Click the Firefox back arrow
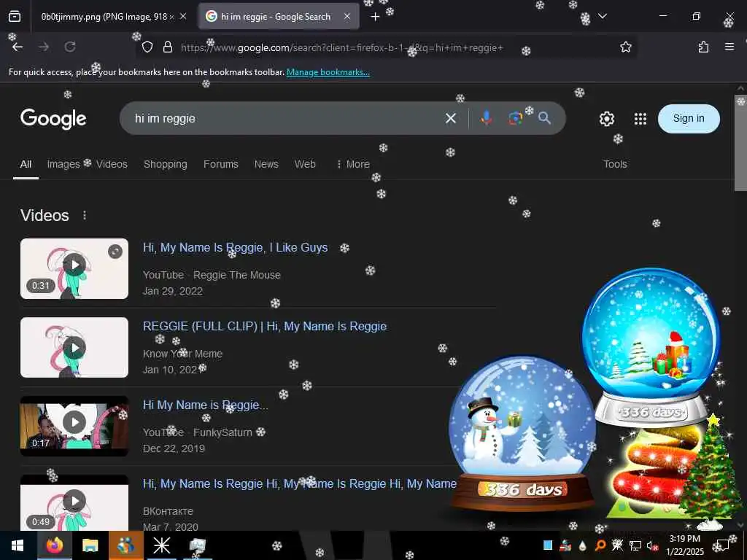 coord(18,47)
